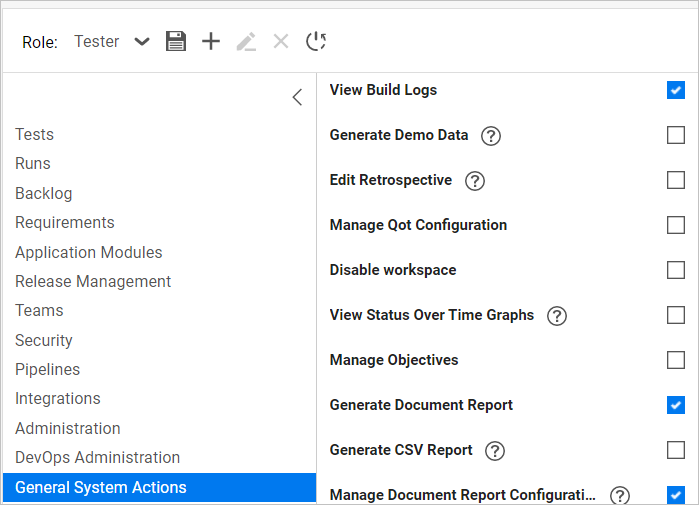The height and width of the screenshot is (505, 699).
Task: Click the X delete role icon
Action: [281, 41]
